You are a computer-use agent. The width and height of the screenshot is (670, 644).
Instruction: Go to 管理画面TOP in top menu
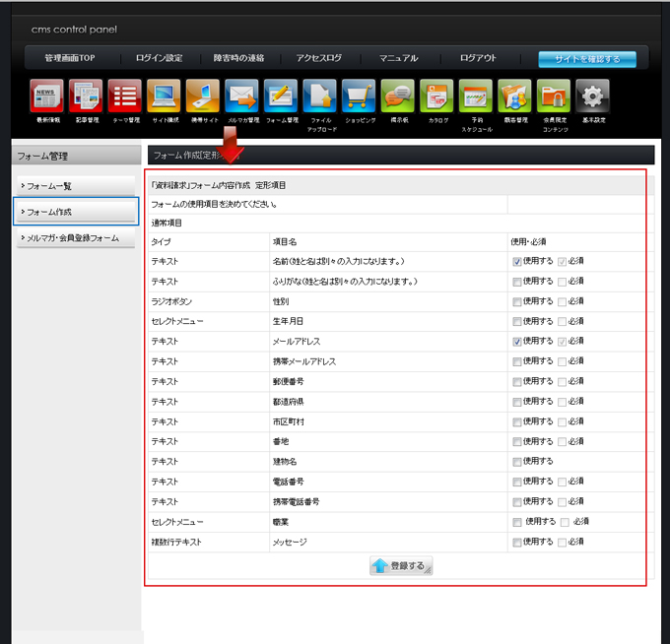tap(69, 58)
